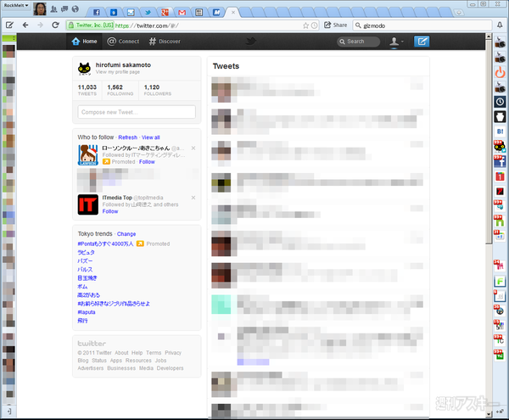Open the Developers footer link
509x420 pixels.
click(x=171, y=368)
